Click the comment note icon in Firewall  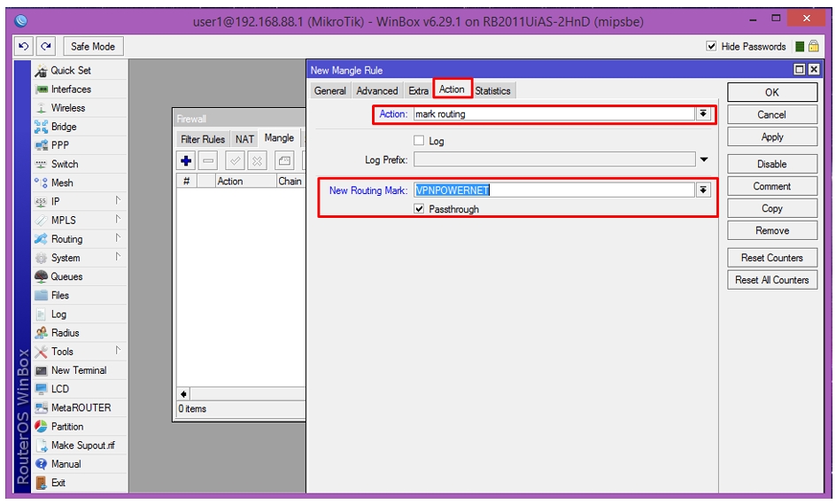[284, 160]
